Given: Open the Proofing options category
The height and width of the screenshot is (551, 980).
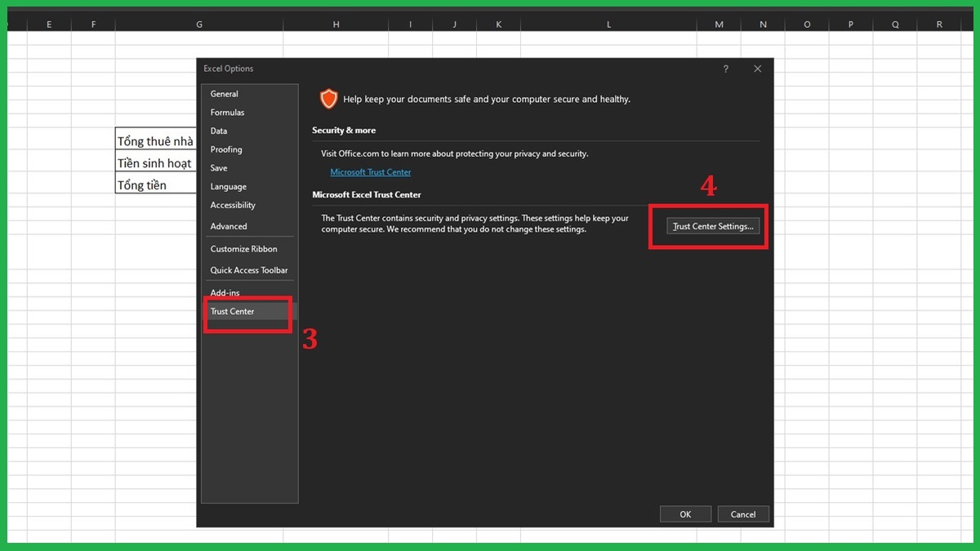Looking at the screenshot, I should 226,149.
